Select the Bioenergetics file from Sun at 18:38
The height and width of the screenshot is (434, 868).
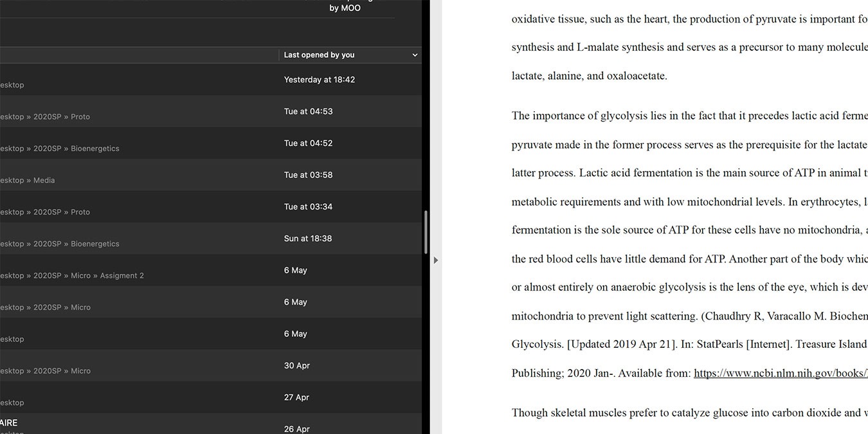pyautogui.click(x=193, y=239)
